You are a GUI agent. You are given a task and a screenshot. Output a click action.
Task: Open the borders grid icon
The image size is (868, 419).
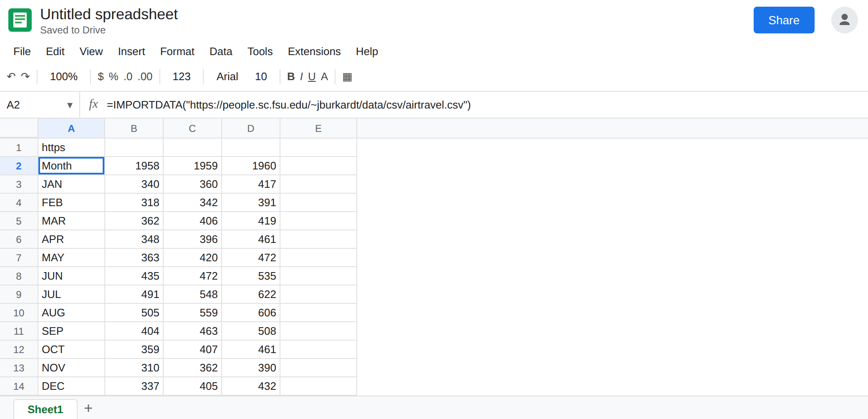click(347, 77)
